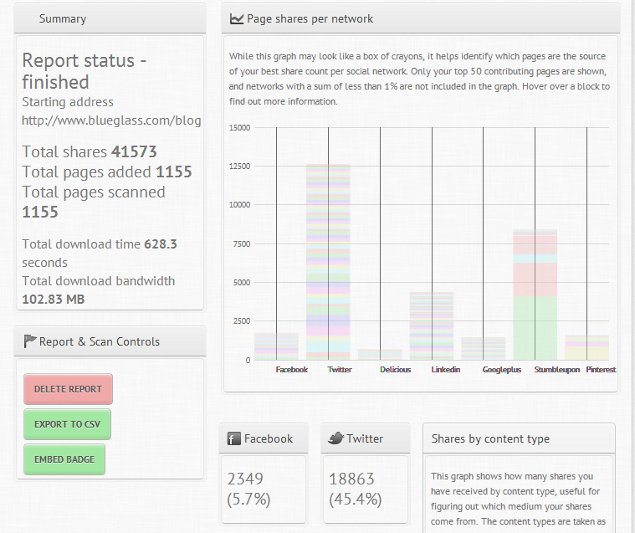Select the Linkedin bar in the chart
Screen dimensions: 635x533
(432, 325)
